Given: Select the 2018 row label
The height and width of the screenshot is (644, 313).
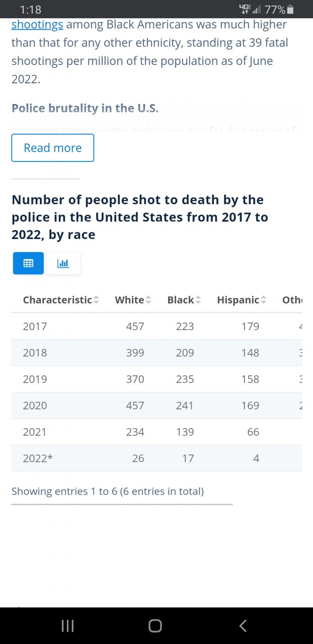Looking at the screenshot, I should click(x=35, y=353).
